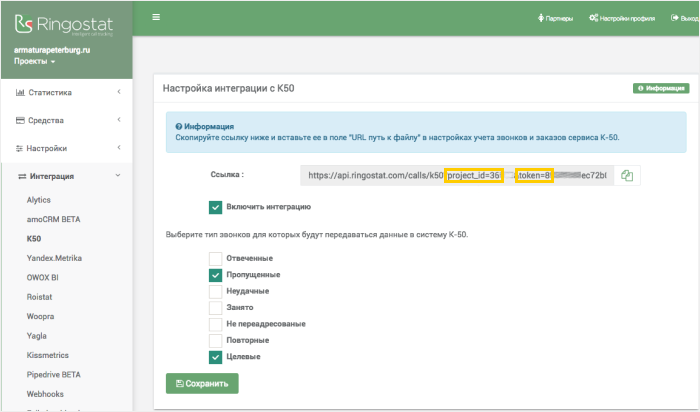Click the green Информация badge
This screenshot has width=700, height=412.
click(661, 88)
